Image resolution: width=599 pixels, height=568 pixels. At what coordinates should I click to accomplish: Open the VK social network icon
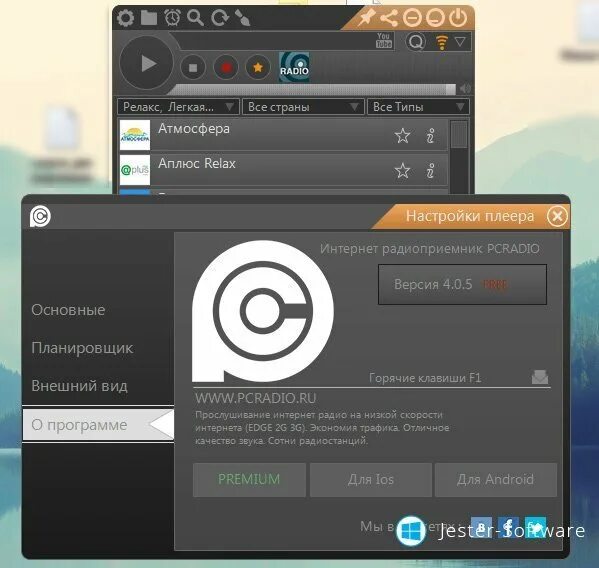click(481, 527)
